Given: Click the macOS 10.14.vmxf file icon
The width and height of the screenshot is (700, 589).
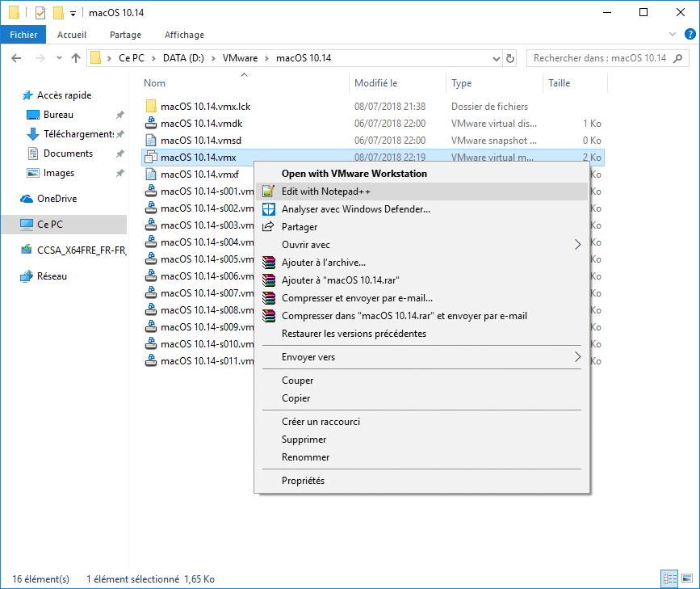Looking at the screenshot, I should pos(151,175).
